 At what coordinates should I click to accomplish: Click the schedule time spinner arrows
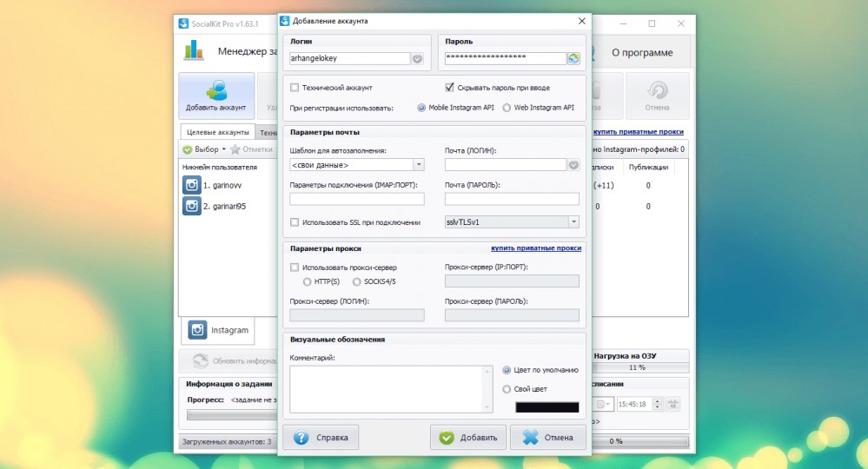657,404
